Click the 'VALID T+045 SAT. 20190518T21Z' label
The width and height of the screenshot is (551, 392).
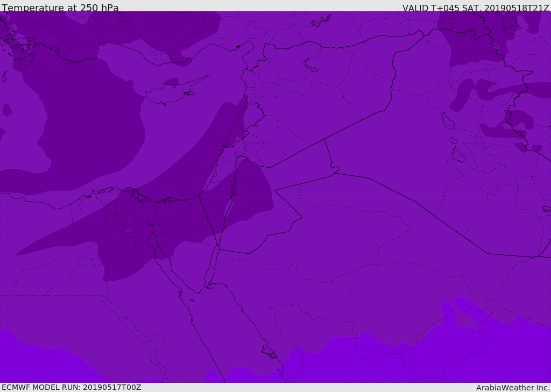476,8
